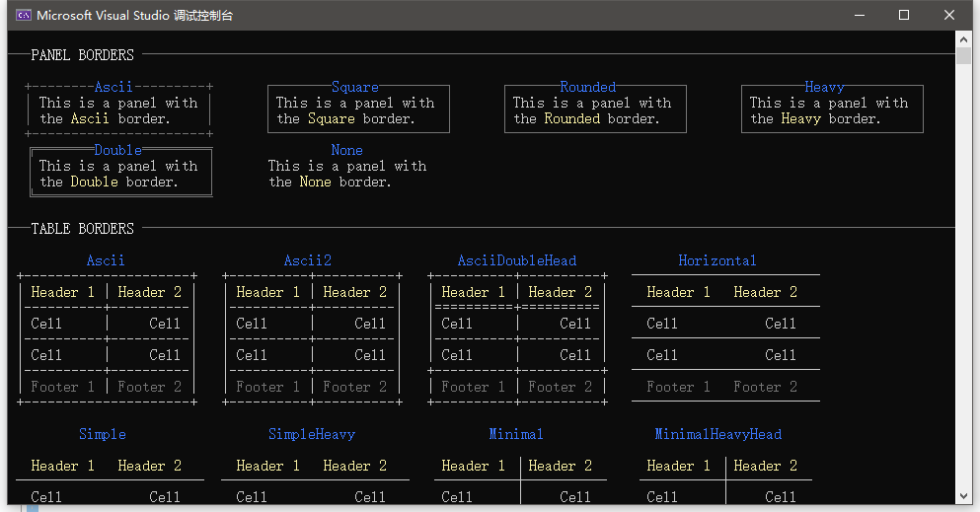Click 'Header 2' in the Ascii2 table
This screenshot has width=980, height=512.
pos(355,292)
